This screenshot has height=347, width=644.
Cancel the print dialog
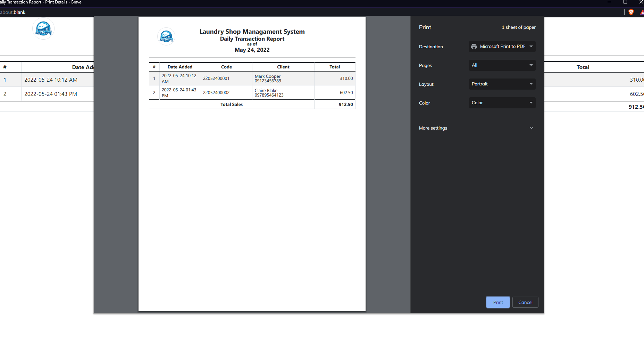coord(525,302)
